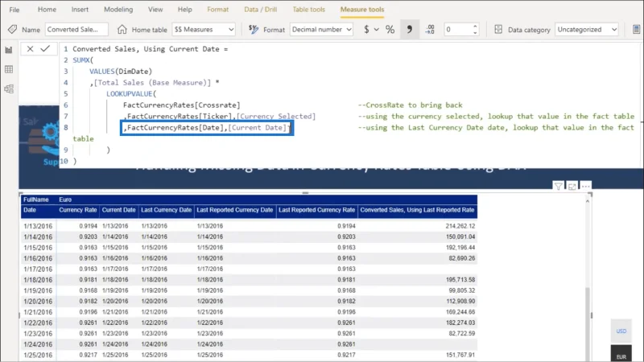Click FactCurrencyRates[Crossrate] in formula
644x362 pixels.
click(182, 105)
